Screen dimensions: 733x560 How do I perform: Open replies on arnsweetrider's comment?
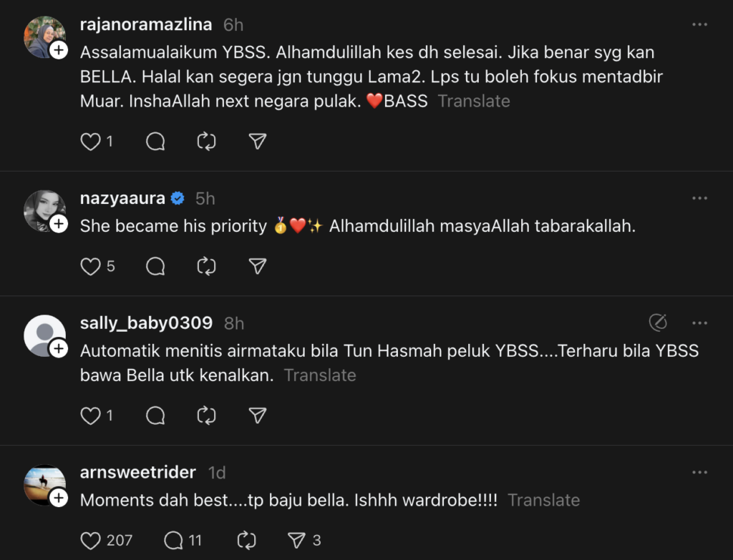174,540
